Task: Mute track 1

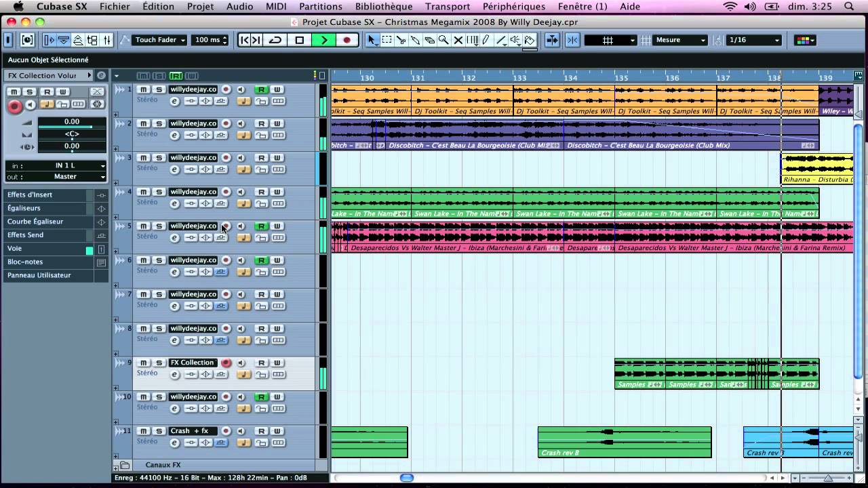Action: (143, 89)
